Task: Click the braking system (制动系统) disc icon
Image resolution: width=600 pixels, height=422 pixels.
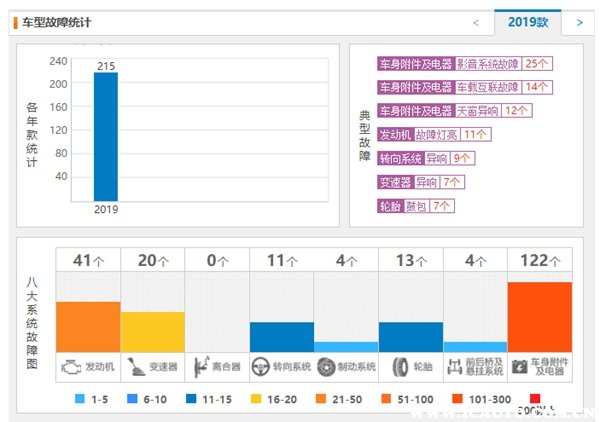Action: click(x=327, y=367)
